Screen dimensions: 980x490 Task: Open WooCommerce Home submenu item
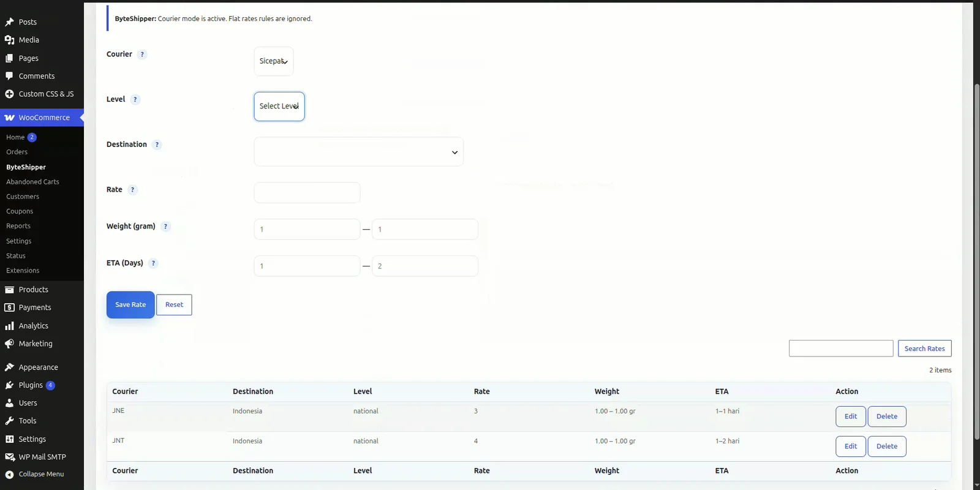tap(15, 137)
